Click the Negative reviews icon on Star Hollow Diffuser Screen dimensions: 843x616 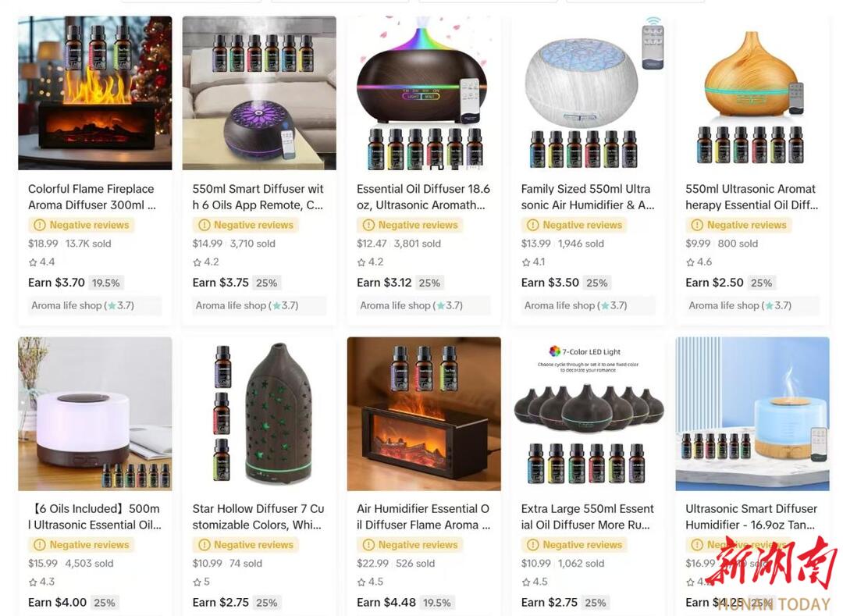pos(204,544)
